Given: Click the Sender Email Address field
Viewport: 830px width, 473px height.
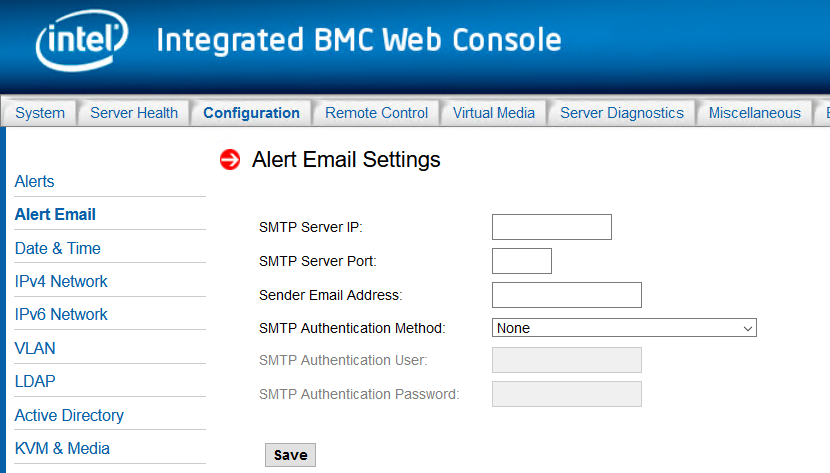Looking at the screenshot, I should coord(566,295).
